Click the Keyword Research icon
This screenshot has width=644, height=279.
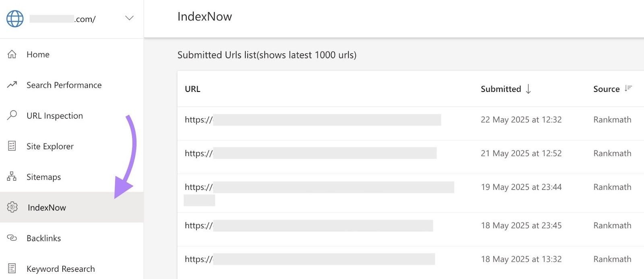tap(11, 269)
